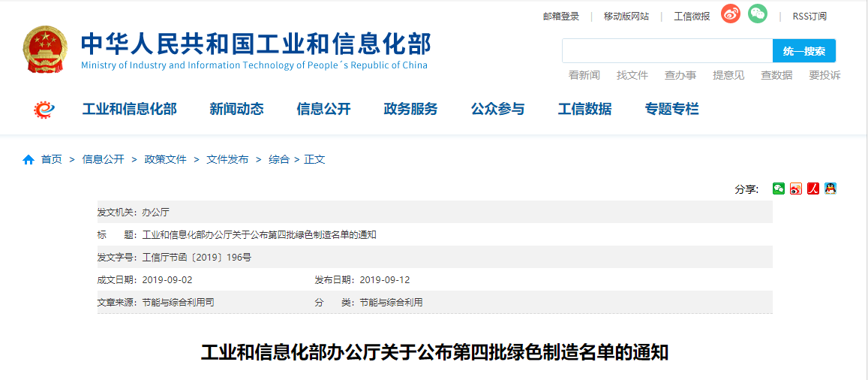The width and height of the screenshot is (868, 380).
Task: Click 要投诉 quick link
Action: (824, 75)
